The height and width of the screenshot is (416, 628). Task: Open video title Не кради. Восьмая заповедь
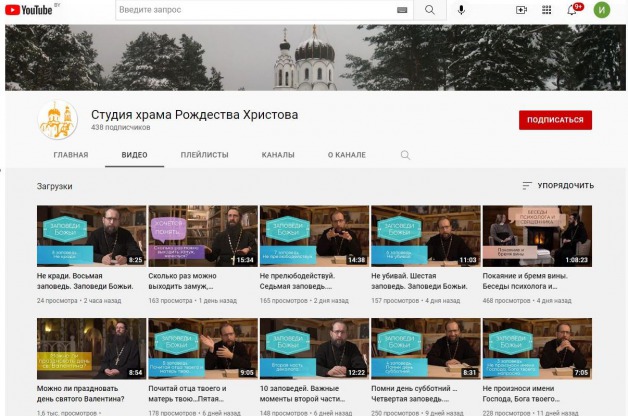click(x=85, y=281)
